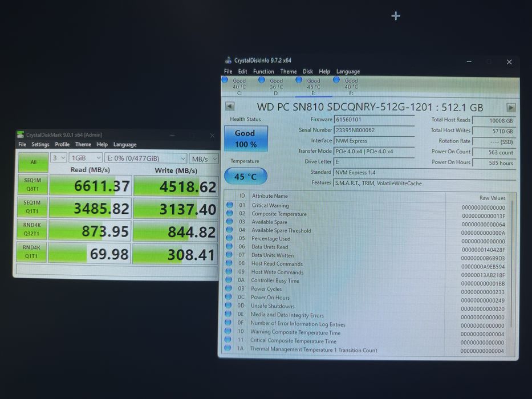This screenshot has height=399, width=532.
Task: Click status circle of Percentage Used row
Action: point(229,238)
